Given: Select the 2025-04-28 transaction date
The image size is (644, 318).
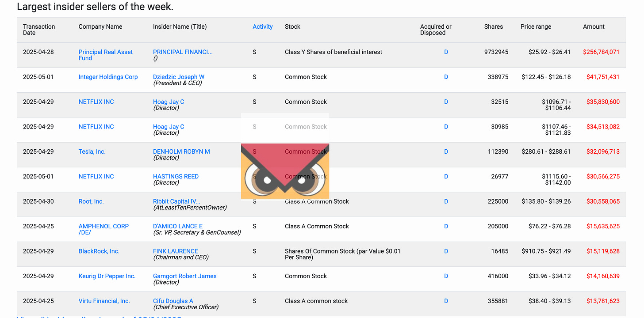Looking at the screenshot, I should (38, 52).
